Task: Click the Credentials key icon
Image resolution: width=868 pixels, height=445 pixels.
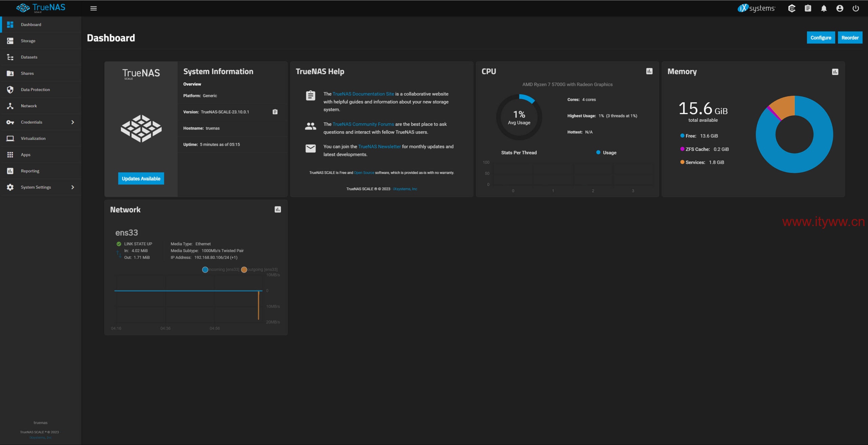Action: tap(10, 122)
